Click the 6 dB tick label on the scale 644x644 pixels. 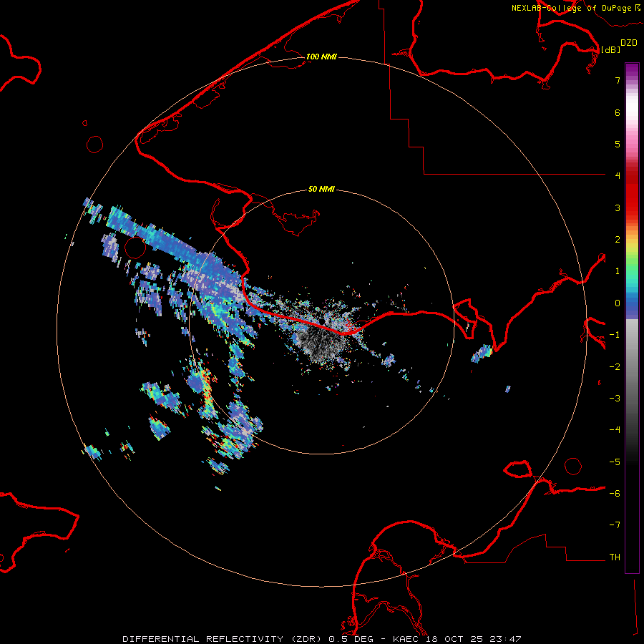[618, 112]
